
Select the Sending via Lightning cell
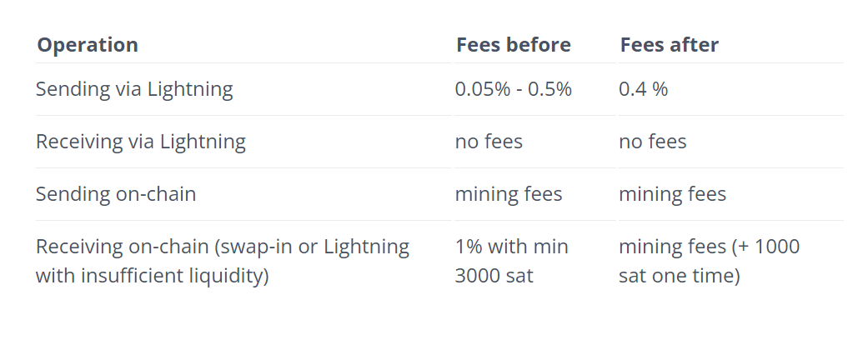point(134,89)
